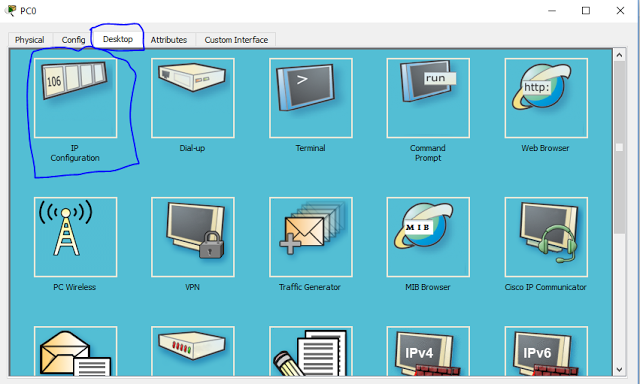The height and width of the screenshot is (384, 640).
Task: Open the Email envelope icon in bottom row
Action: pos(76,351)
